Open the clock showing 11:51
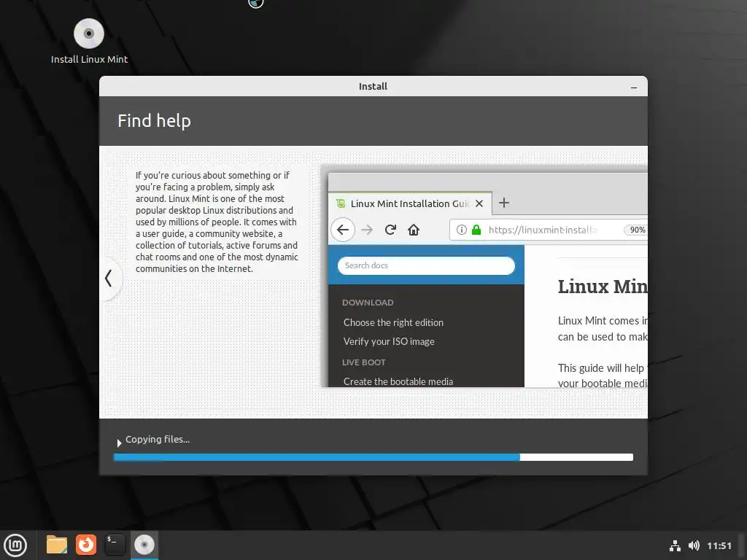 point(719,545)
